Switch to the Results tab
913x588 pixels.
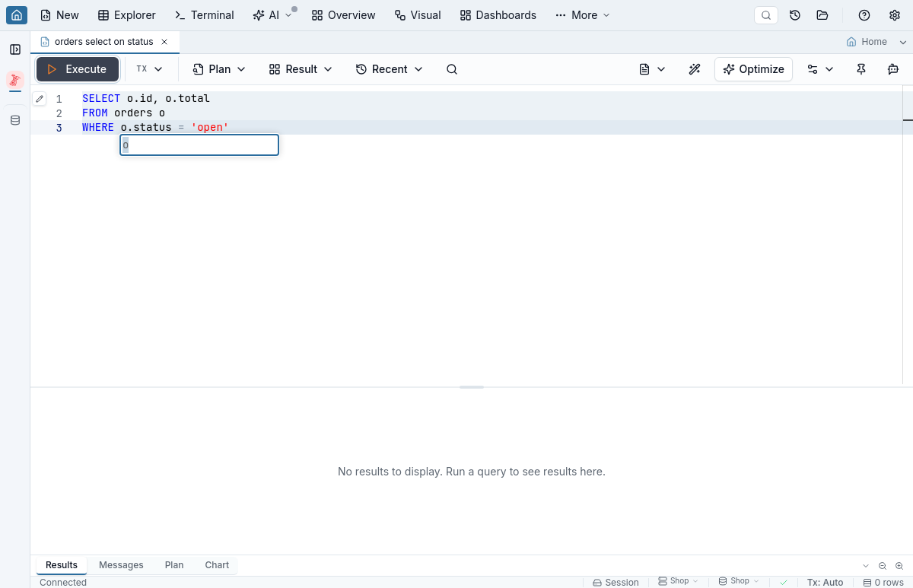click(62, 565)
